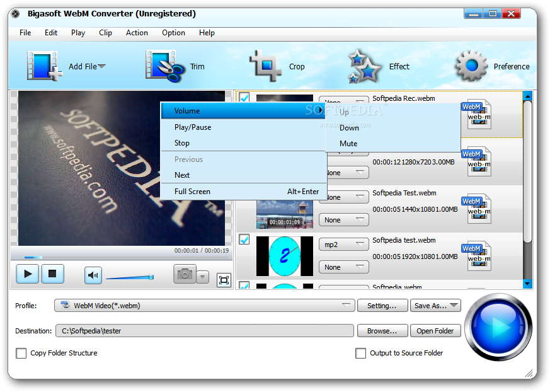Click the Stop button in the player
Screen dimensions: 550x392
[x=53, y=274]
